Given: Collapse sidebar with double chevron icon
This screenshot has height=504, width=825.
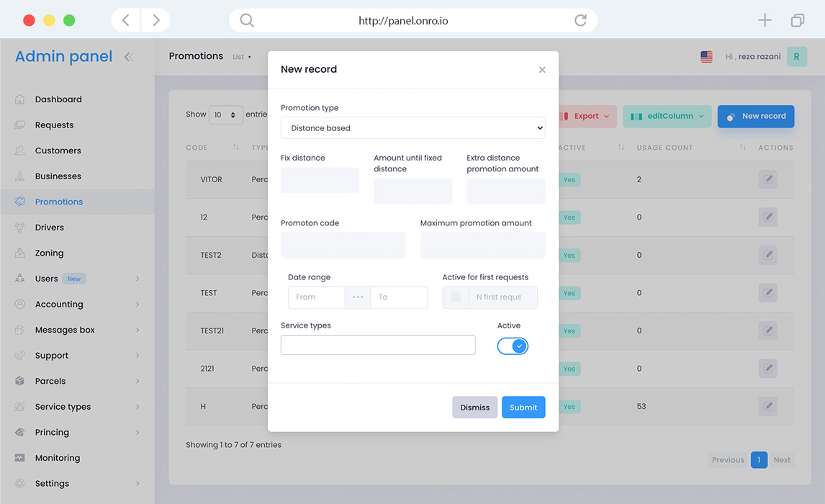Looking at the screenshot, I should pos(129,57).
